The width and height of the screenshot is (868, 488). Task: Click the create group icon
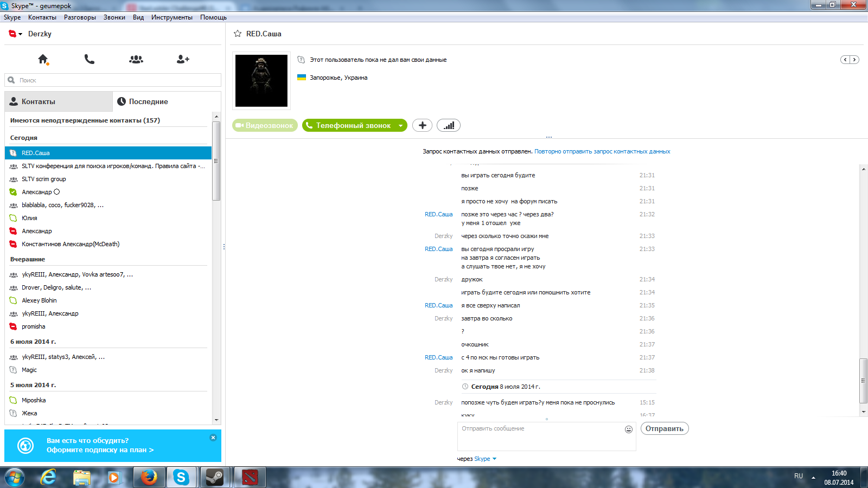coord(136,59)
